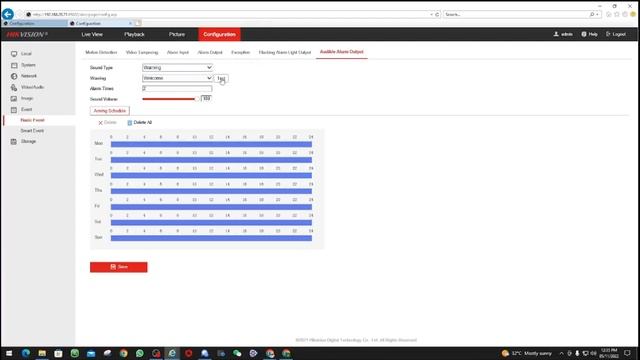Select Tuesday schedule bar
Screen dimensions: 640x360
(211, 160)
